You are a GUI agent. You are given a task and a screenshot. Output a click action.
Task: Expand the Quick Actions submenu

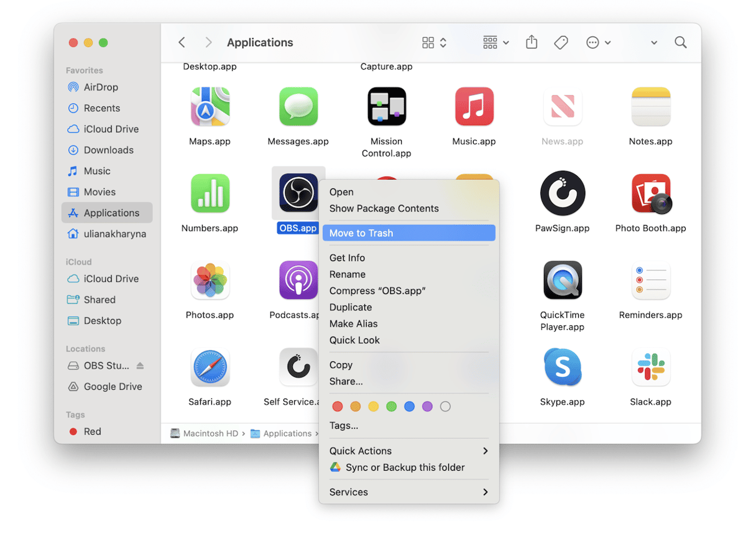(x=408, y=451)
